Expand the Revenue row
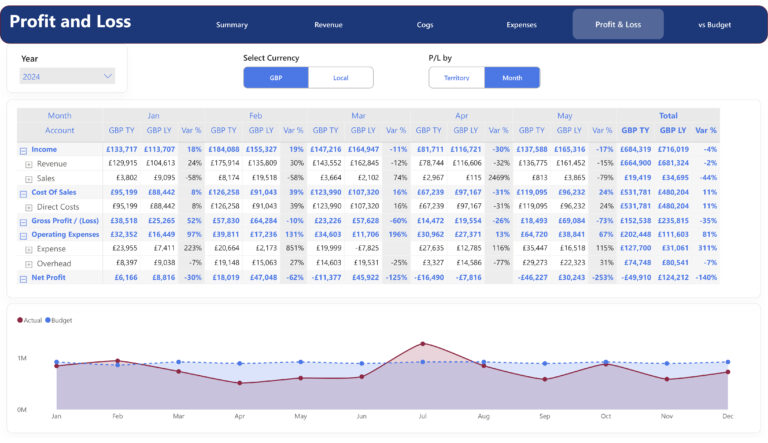768x443 pixels. pos(27,164)
